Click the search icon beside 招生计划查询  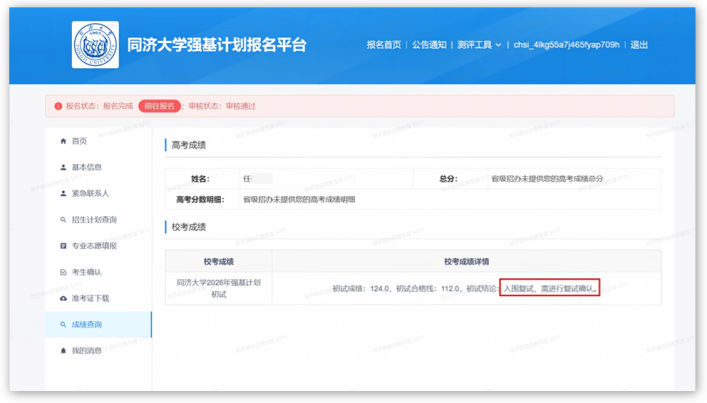(x=63, y=220)
